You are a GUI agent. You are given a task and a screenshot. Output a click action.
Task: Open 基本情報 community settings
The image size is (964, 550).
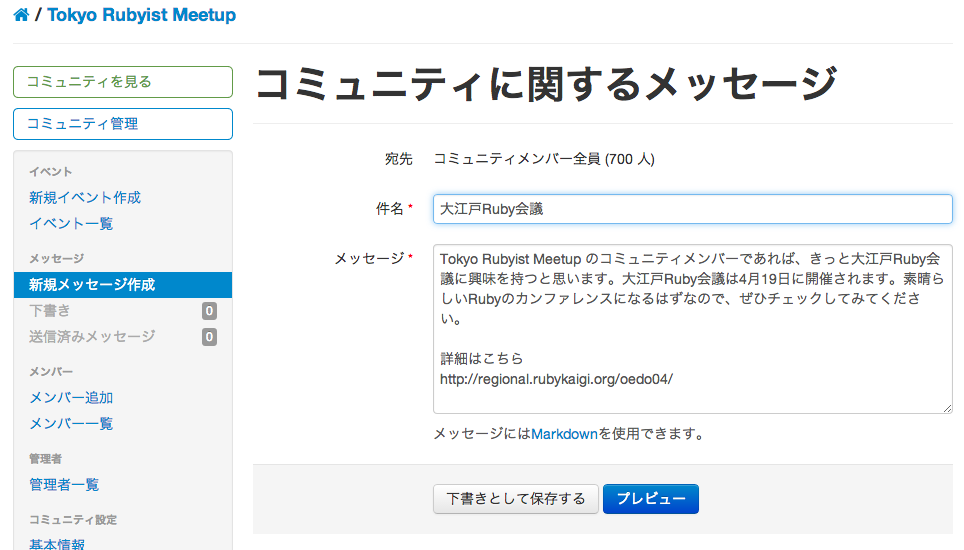(57, 544)
